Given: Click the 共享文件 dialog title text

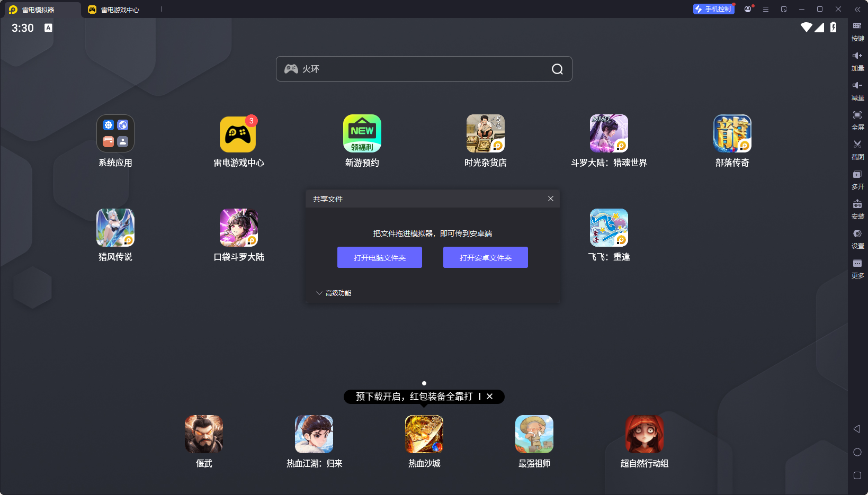Looking at the screenshot, I should click(x=328, y=199).
